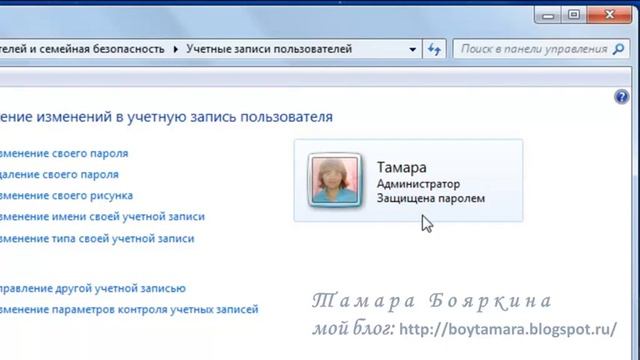Click the refresh arrows icon in address bar
The height and width of the screenshot is (360, 640).
[x=434, y=49]
